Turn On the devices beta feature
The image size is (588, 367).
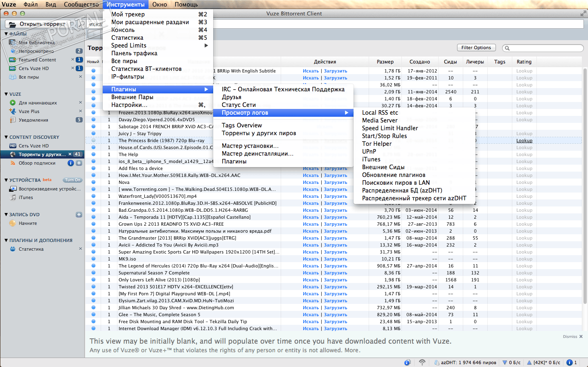coord(72,180)
